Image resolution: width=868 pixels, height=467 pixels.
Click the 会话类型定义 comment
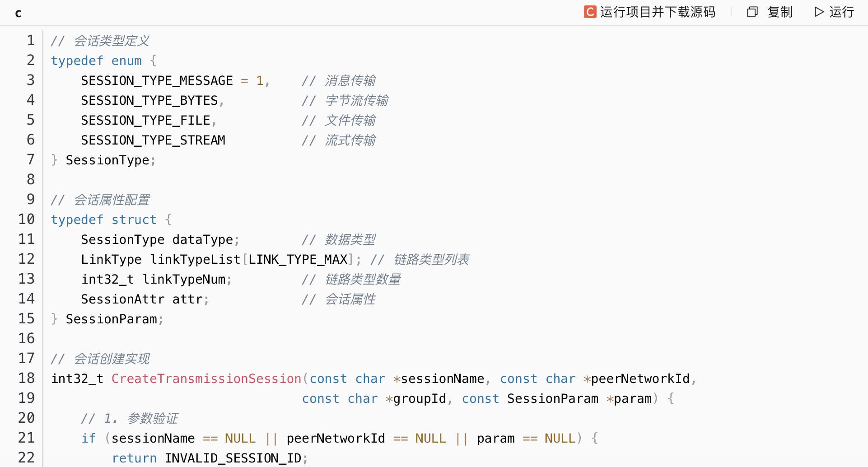click(x=112, y=41)
